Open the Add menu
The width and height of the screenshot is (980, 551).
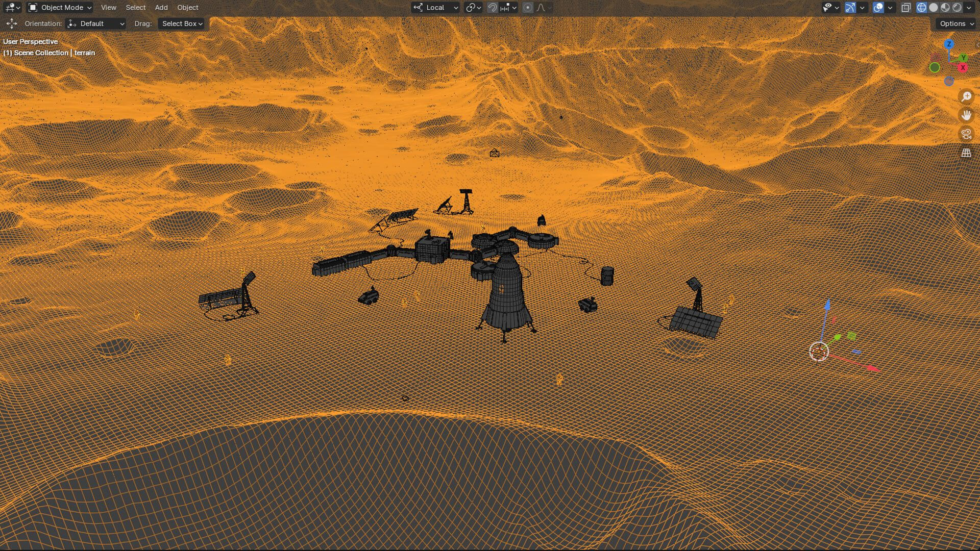point(161,8)
